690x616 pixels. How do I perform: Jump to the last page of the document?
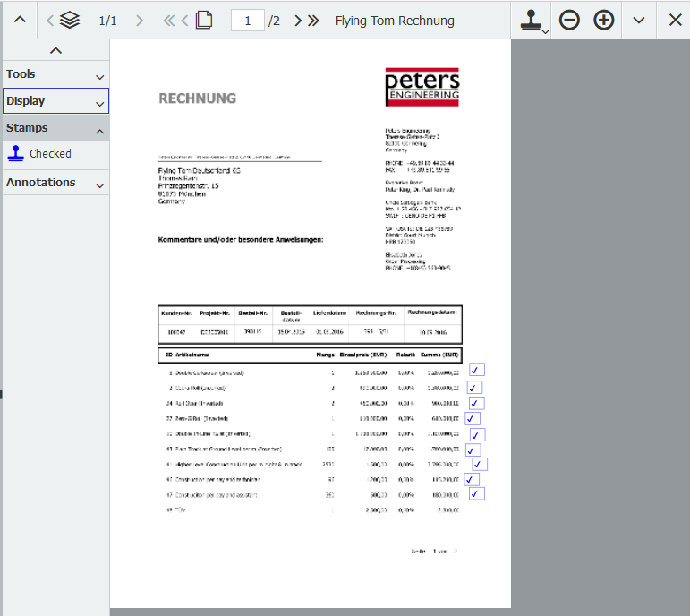click(313, 21)
